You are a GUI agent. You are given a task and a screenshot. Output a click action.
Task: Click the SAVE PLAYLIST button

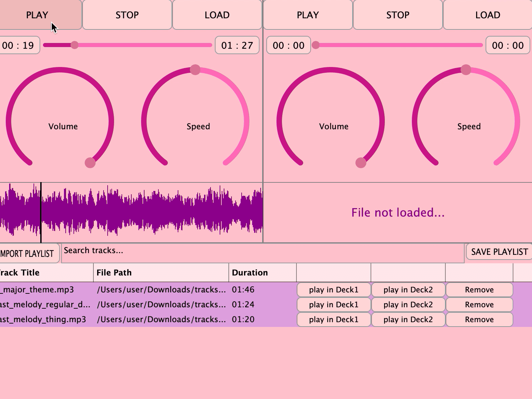[499, 252]
